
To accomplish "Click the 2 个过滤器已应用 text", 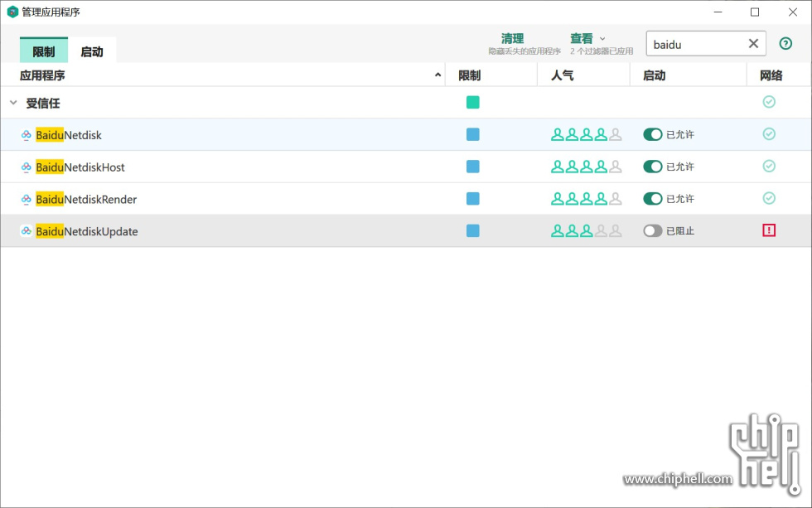I will pos(602,51).
